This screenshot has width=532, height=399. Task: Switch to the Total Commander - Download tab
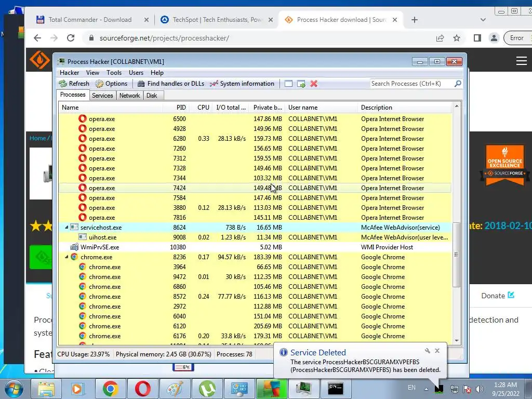pos(89,20)
